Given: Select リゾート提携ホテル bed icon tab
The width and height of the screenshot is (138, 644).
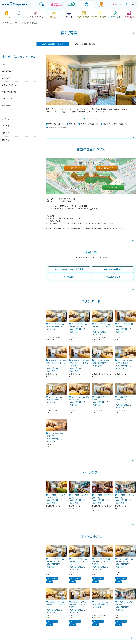Looking at the screenshot, I should coord(129,15).
